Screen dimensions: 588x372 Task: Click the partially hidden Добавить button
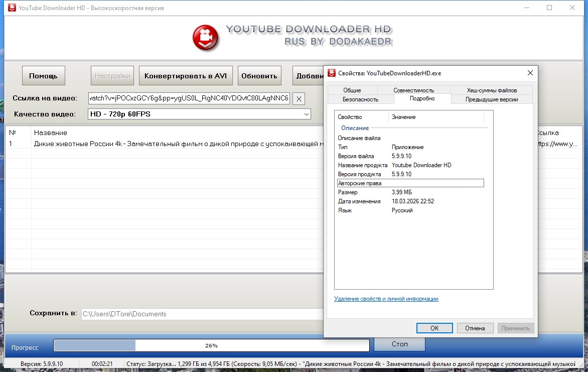[308, 76]
